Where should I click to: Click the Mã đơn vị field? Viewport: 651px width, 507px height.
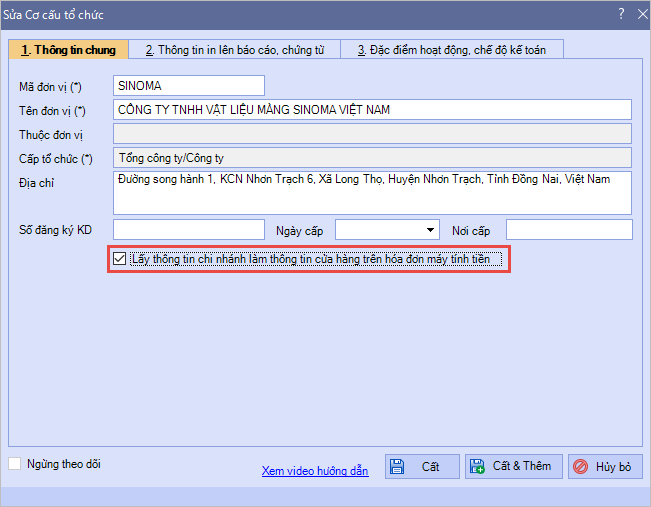pyautogui.click(x=188, y=86)
